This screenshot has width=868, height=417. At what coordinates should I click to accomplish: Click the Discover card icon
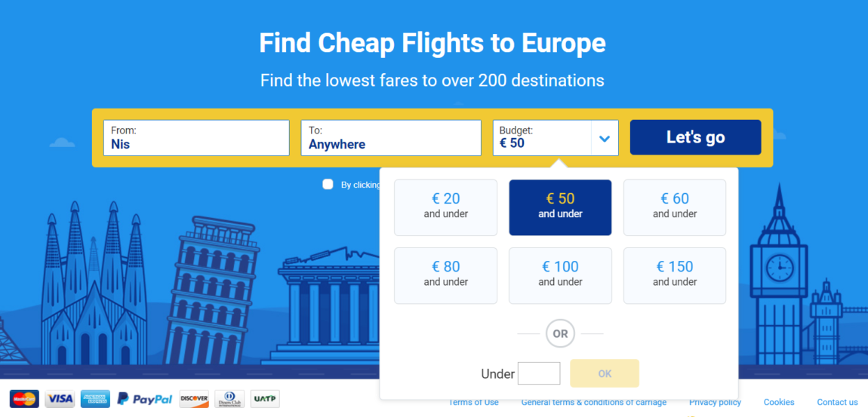(194, 399)
